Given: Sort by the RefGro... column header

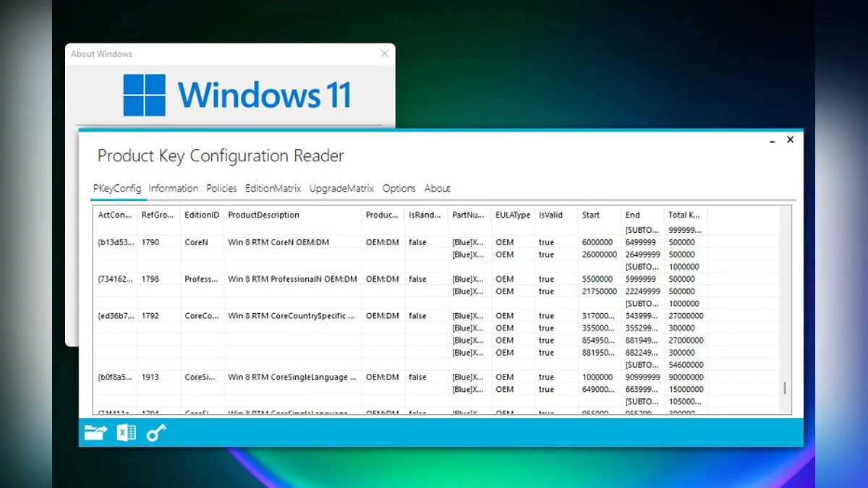Looking at the screenshot, I should 158,215.
